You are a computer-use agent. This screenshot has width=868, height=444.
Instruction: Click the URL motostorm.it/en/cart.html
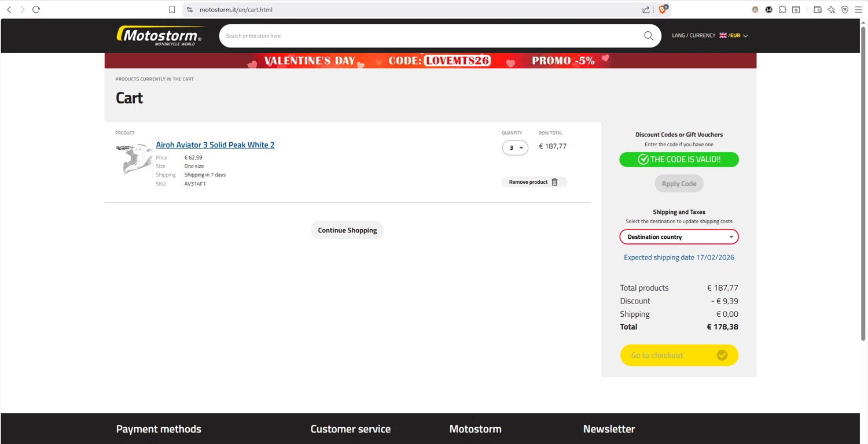pyautogui.click(x=236, y=9)
